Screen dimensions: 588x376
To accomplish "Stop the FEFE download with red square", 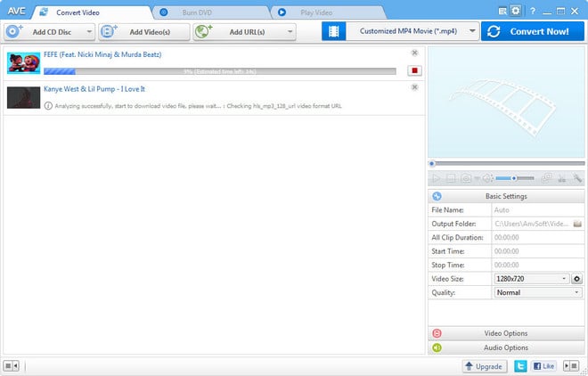I will pos(414,70).
